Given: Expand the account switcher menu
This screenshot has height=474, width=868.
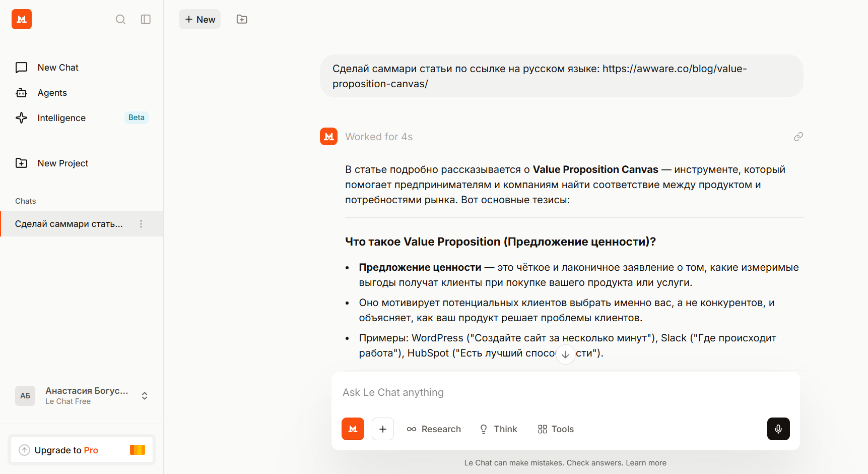Looking at the screenshot, I should click(x=145, y=396).
